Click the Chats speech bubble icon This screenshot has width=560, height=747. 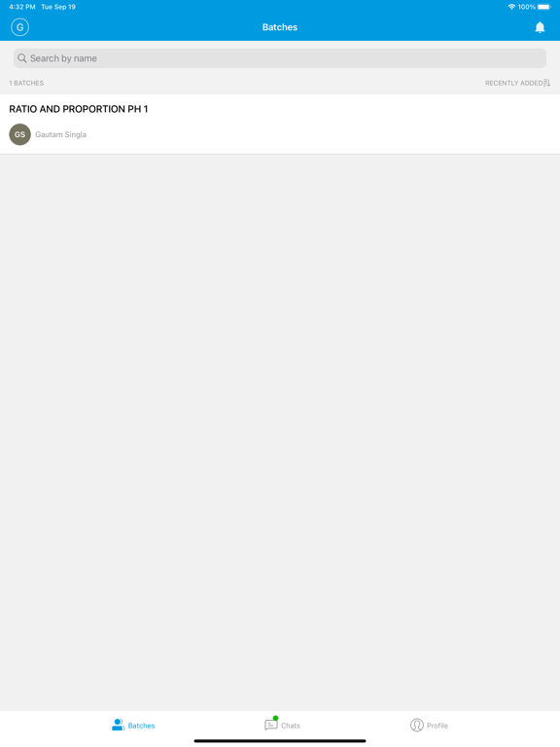270,725
